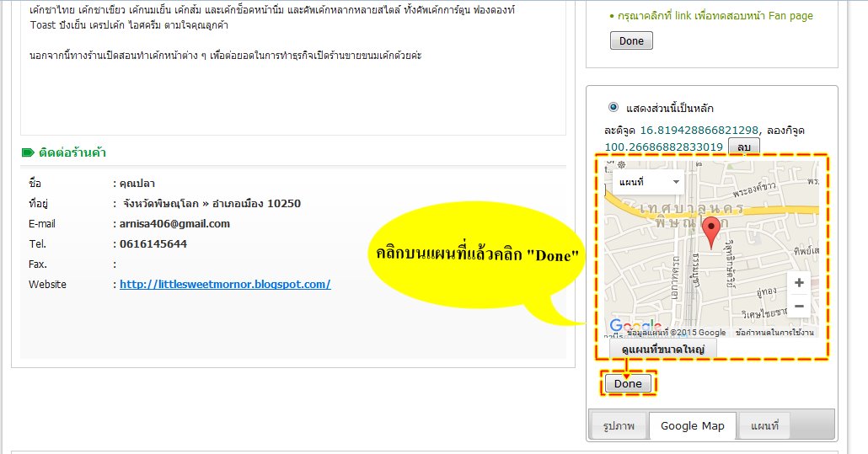Click the E-mail field label
This screenshot has width=868, height=454.
[42, 223]
